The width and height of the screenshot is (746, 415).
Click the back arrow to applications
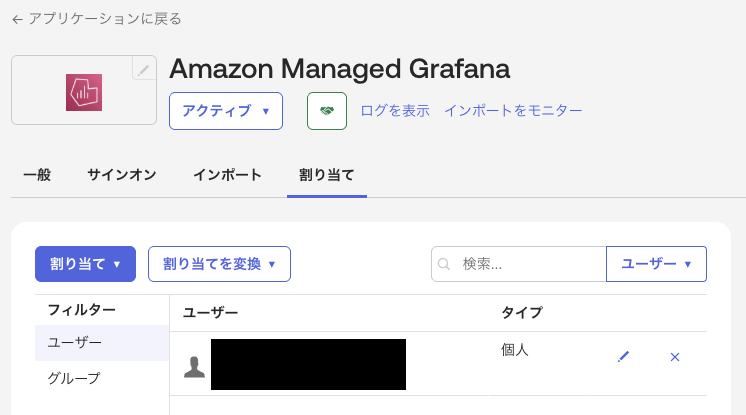(x=17, y=19)
